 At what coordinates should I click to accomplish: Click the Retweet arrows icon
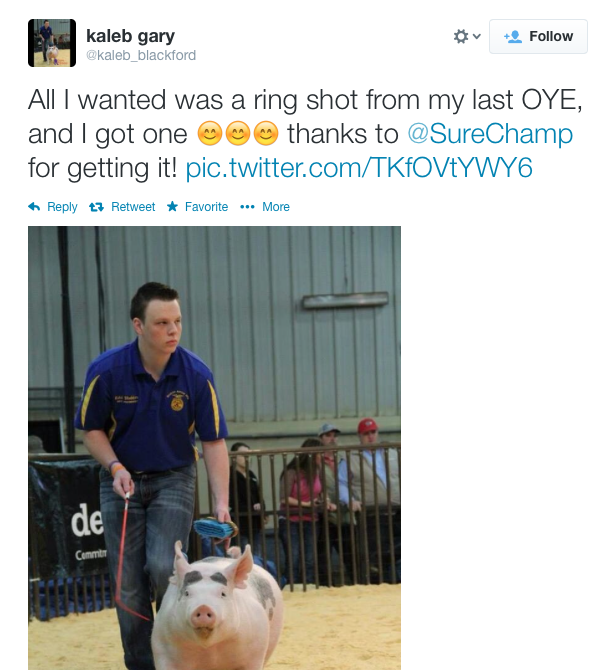click(97, 207)
